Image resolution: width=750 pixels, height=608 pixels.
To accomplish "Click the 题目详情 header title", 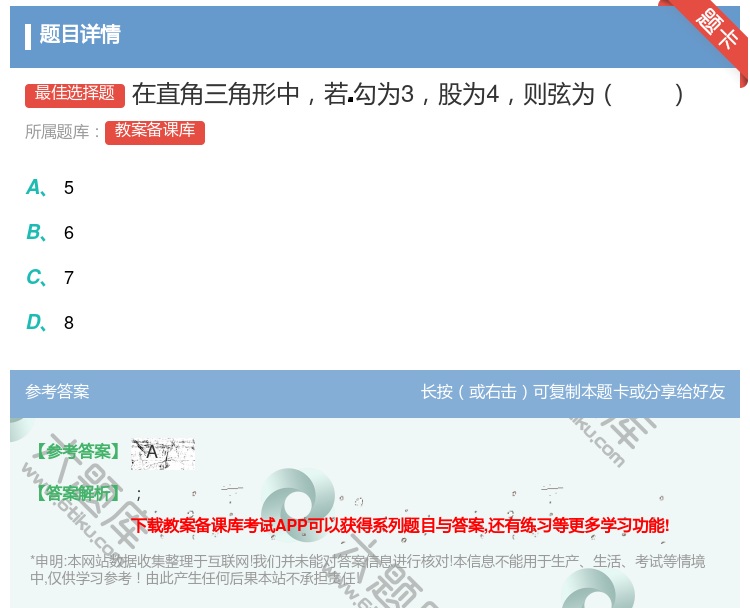I will pos(80,34).
